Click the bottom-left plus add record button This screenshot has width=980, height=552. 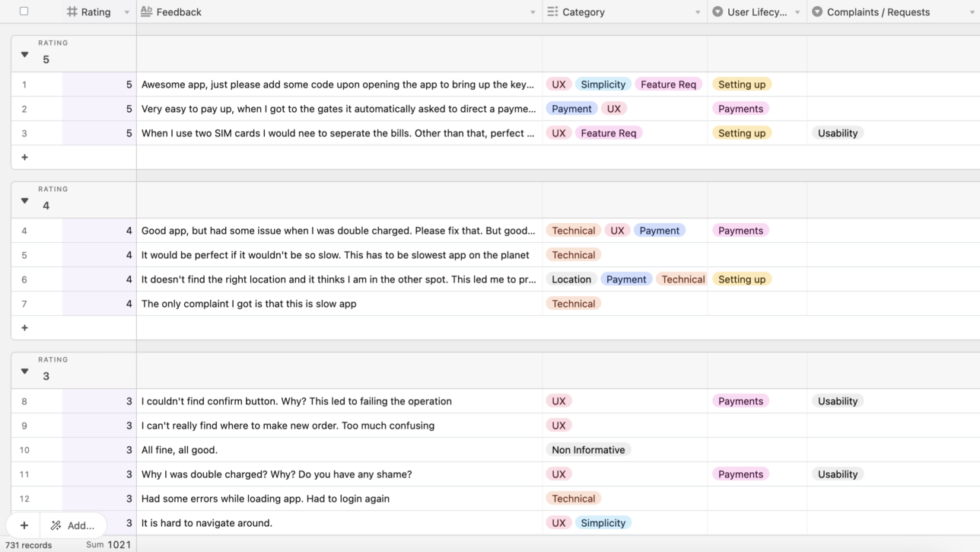[24, 525]
